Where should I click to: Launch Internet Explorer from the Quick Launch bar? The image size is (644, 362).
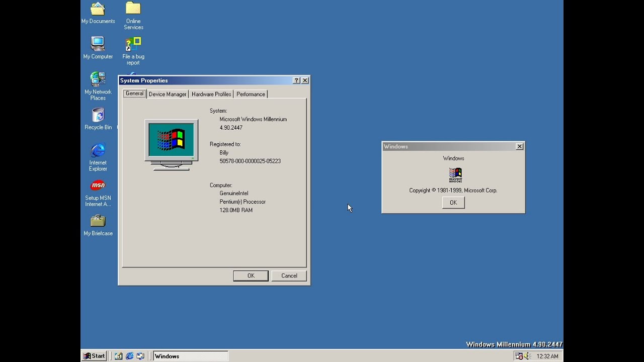(x=129, y=356)
